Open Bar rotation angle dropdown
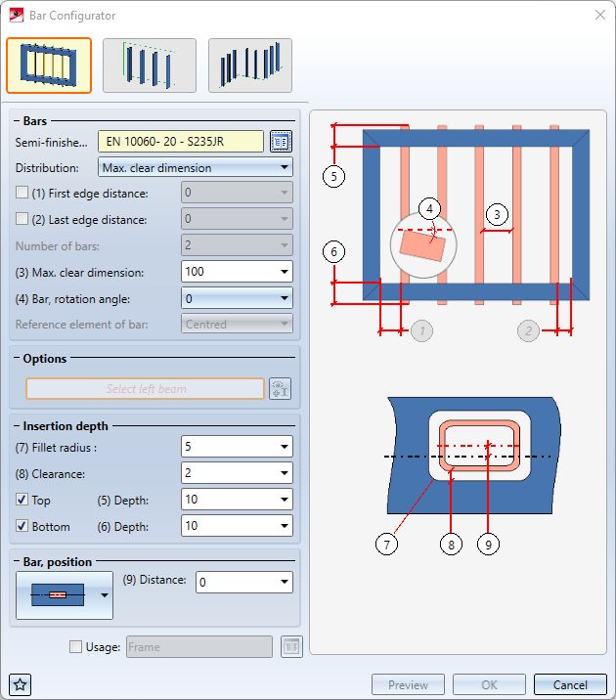The height and width of the screenshot is (700, 616). [x=285, y=298]
